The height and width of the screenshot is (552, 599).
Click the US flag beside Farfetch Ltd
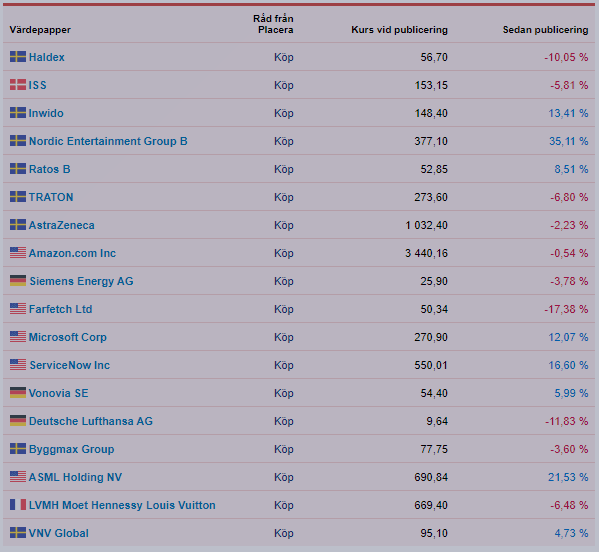point(18,309)
